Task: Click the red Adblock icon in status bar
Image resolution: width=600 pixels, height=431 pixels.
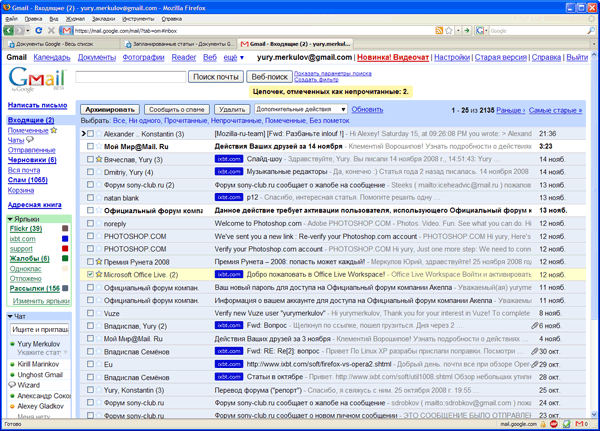Action: pyautogui.click(x=553, y=424)
